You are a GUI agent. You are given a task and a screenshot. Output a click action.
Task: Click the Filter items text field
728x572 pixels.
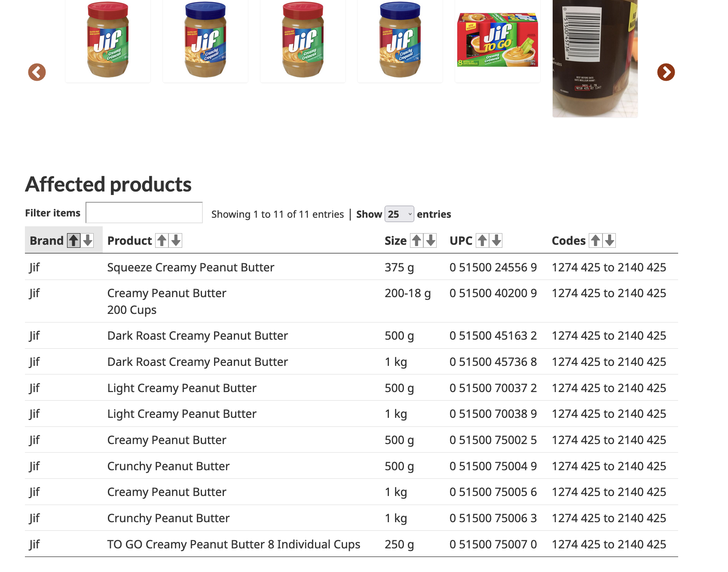pos(144,213)
